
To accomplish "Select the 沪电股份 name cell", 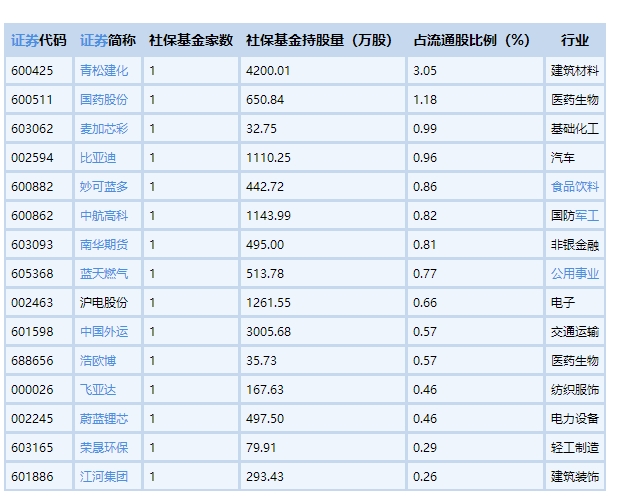I will coord(104,303).
